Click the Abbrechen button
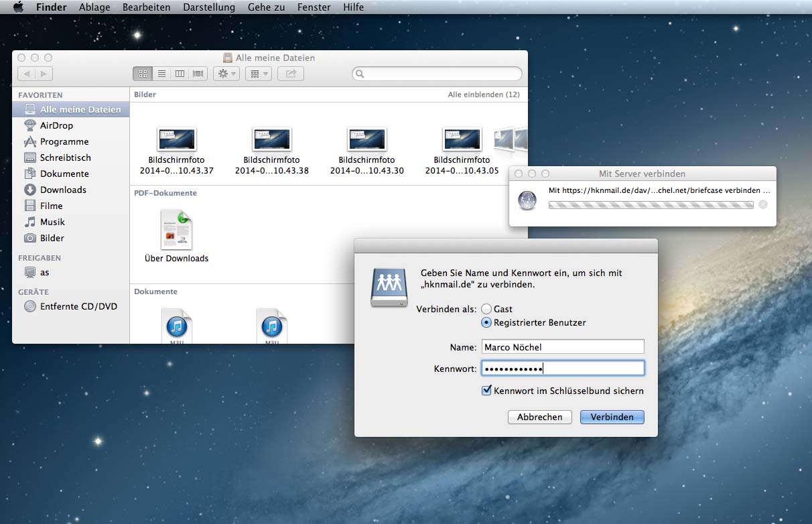Image resolution: width=812 pixels, height=524 pixels. coord(539,417)
